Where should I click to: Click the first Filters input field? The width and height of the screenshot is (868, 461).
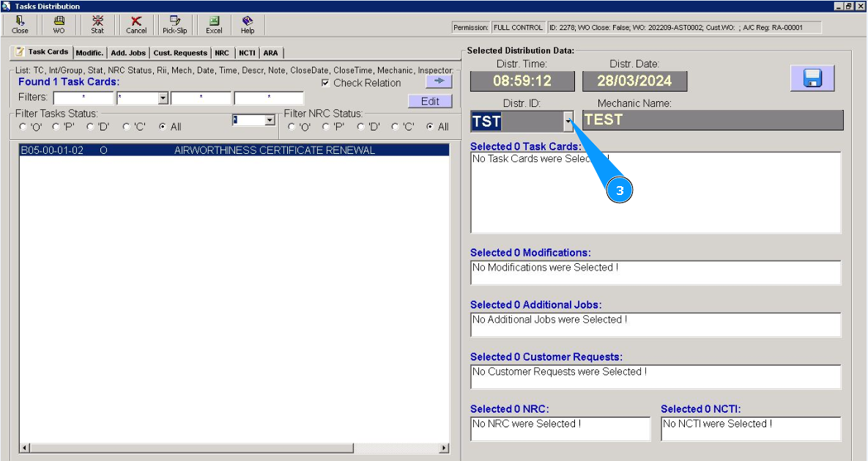tap(84, 99)
